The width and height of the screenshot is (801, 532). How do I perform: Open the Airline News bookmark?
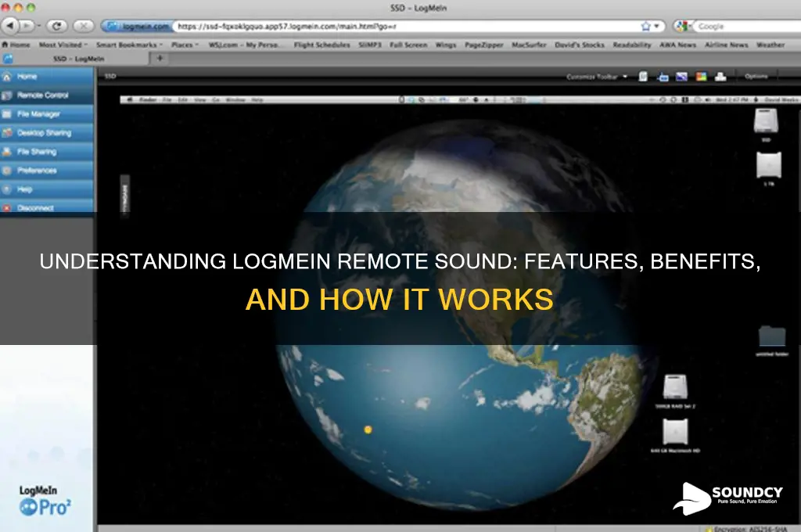(727, 45)
